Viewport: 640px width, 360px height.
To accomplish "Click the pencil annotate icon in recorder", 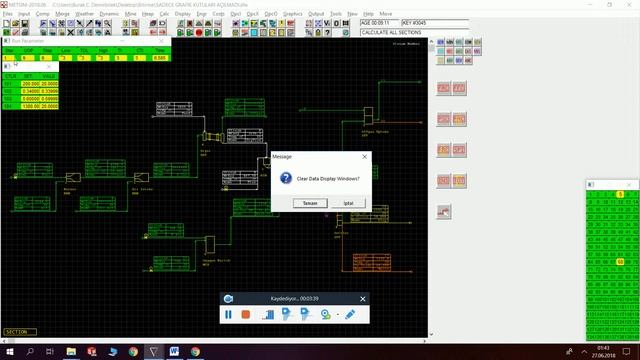I will tap(350, 314).
